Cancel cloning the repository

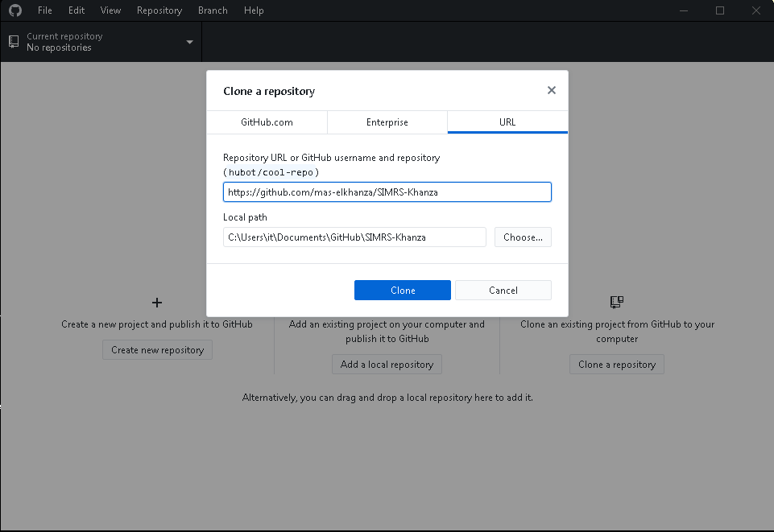pyautogui.click(x=503, y=290)
